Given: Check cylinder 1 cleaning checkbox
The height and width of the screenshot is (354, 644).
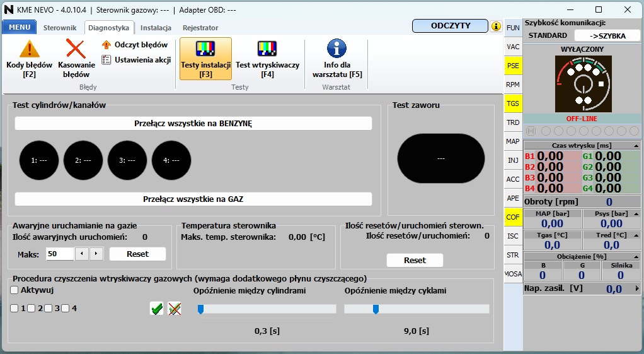Looking at the screenshot, I should click(14, 309).
